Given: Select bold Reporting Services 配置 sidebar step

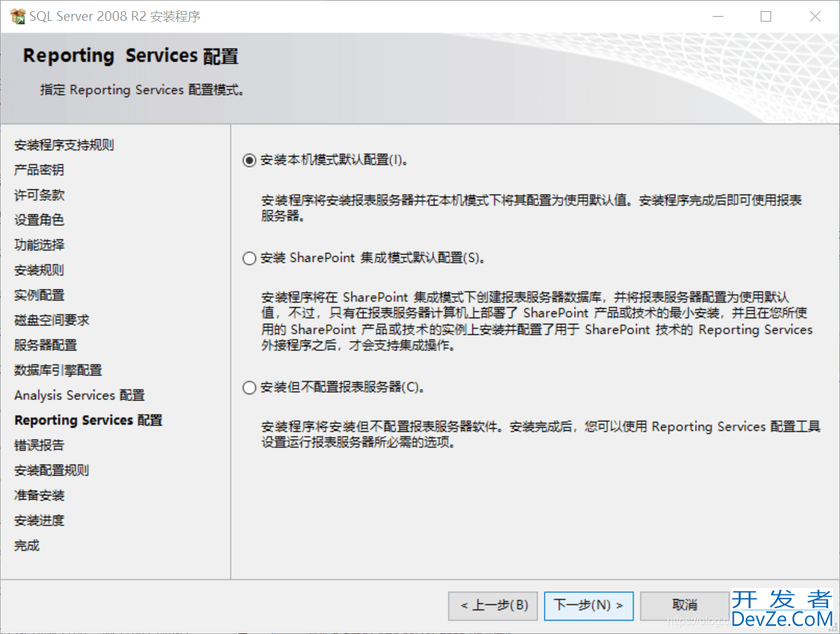Looking at the screenshot, I should click(88, 421).
